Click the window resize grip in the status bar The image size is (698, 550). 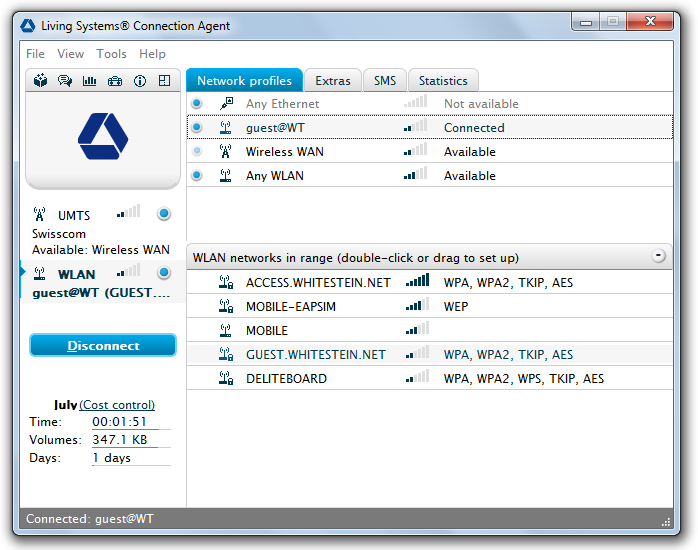[x=666, y=522]
